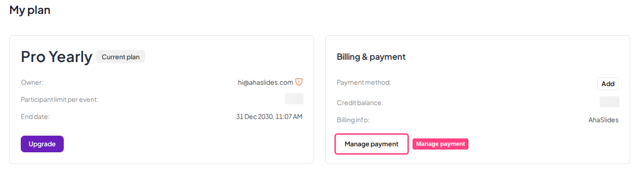Click the blurred credit balance value
Screen dimensions: 644x175
[609, 102]
